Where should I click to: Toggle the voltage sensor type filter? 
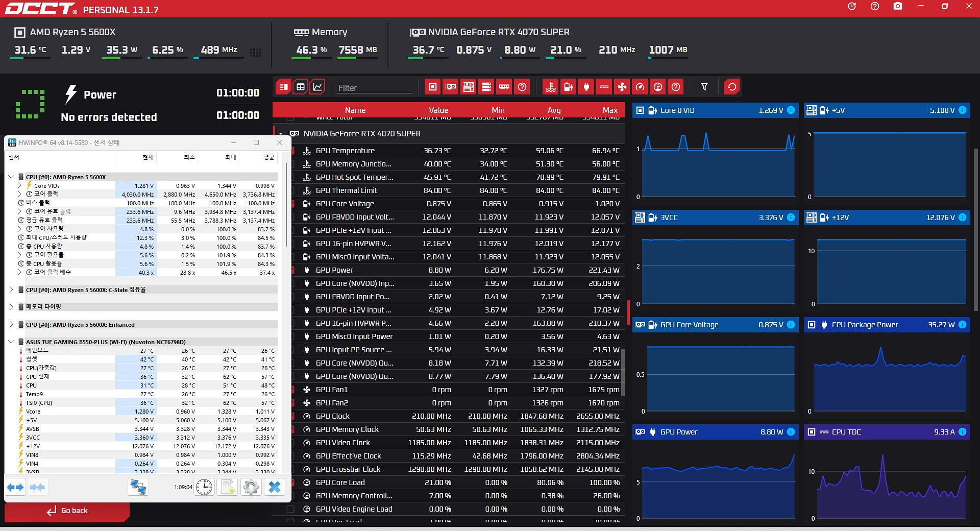pyautogui.click(x=568, y=87)
